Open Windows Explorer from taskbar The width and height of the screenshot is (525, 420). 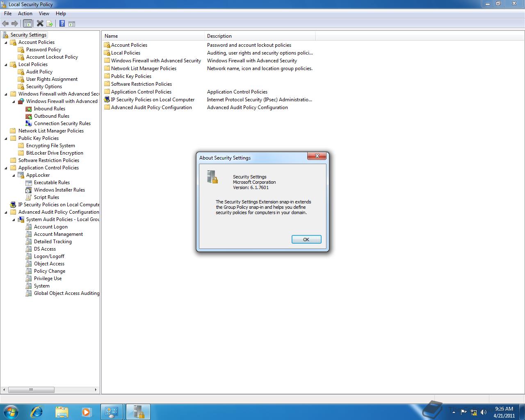62,412
